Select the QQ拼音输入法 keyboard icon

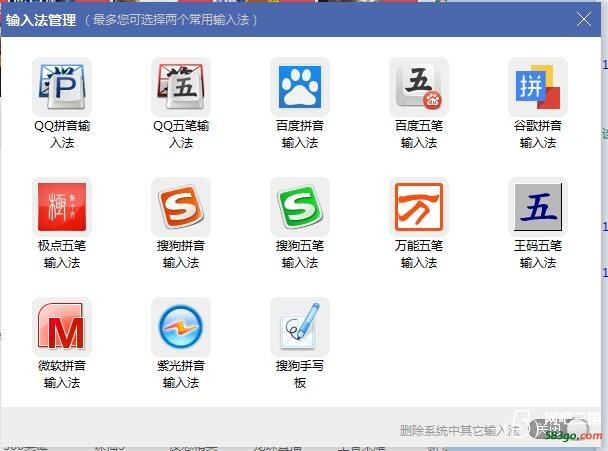coord(62,86)
